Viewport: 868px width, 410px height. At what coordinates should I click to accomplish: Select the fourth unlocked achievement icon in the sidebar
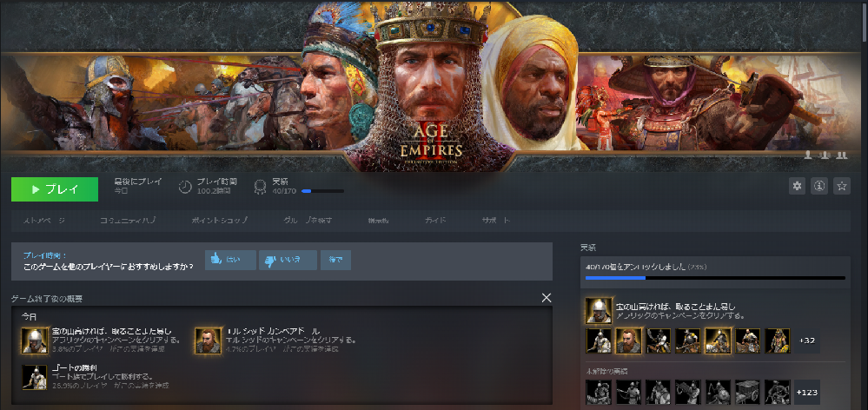click(688, 341)
